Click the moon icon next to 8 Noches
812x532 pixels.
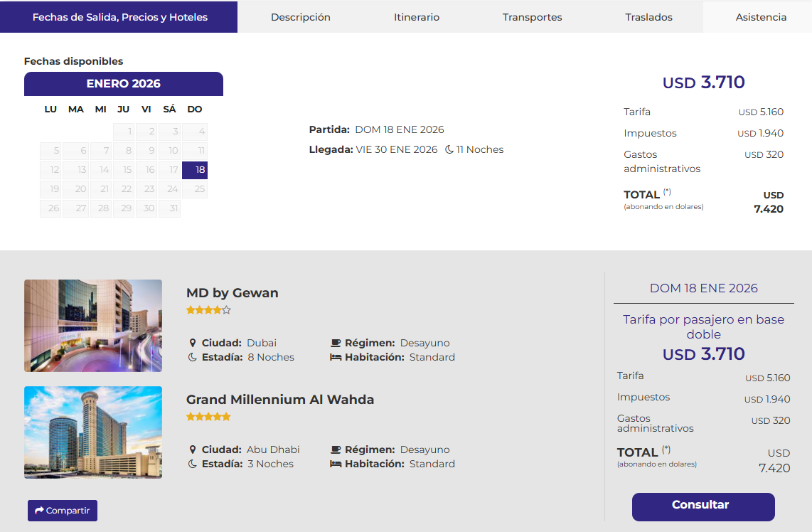point(193,357)
